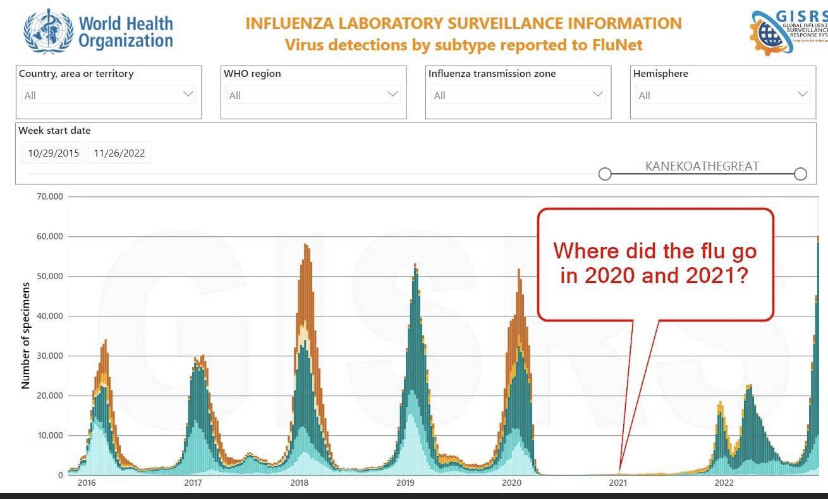Viewport: 828px width, 499px height.
Task: Click the GISRS globe gear logo
Action: click(x=788, y=33)
